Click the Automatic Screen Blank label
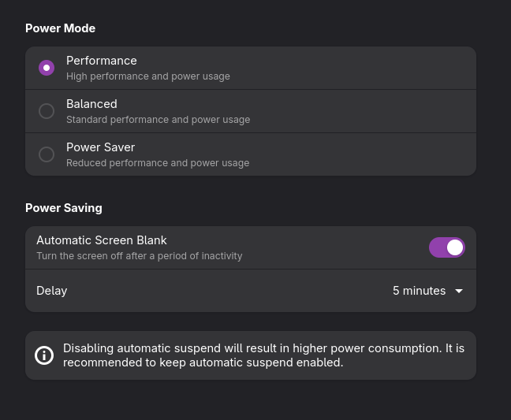The width and height of the screenshot is (511, 420). coord(102,240)
